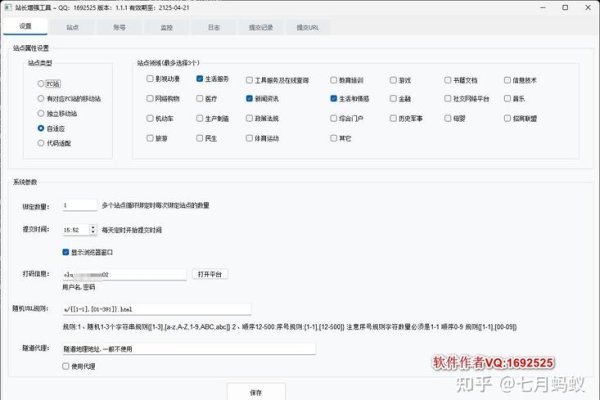This screenshot has height=400, width=600.
Task: Check the 影视动漫 category box
Action: tap(150, 79)
